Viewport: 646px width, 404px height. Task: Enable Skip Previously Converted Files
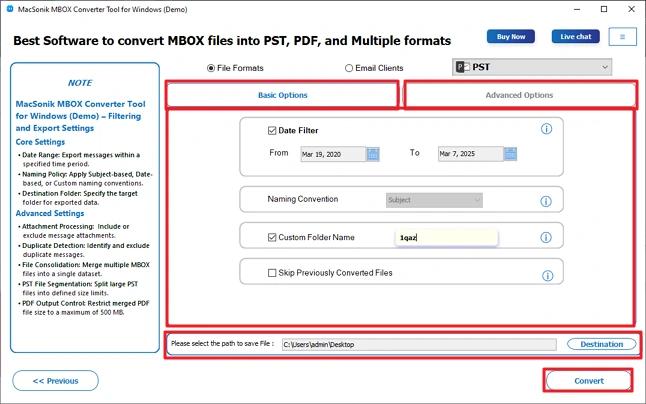point(272,273)
